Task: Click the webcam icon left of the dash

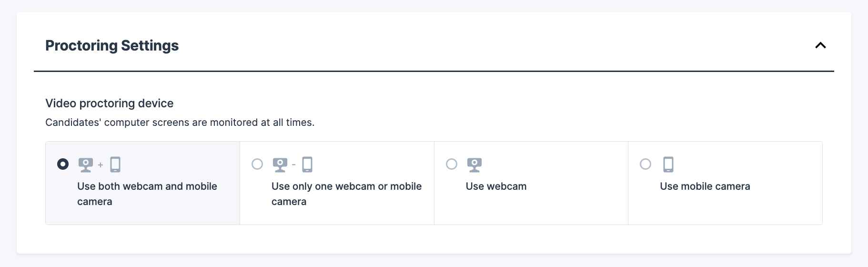Action: pyautogui.click(x=280, y=164)
